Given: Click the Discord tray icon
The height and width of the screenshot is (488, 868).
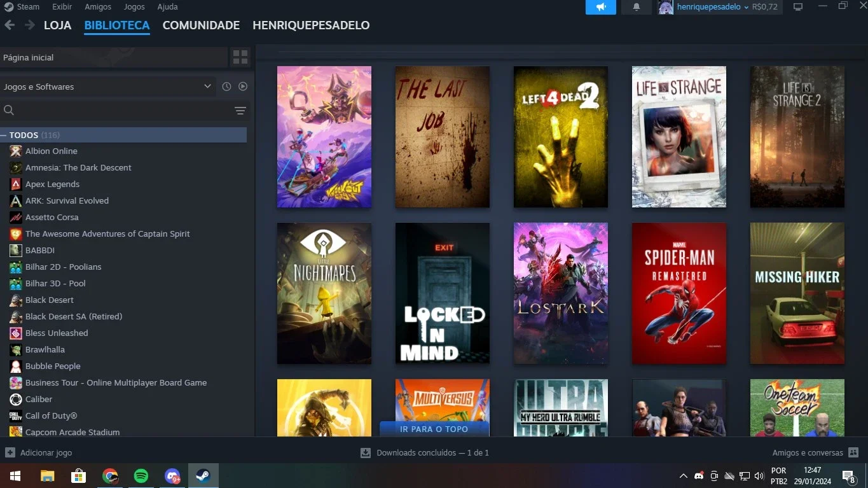Looking at the screenshot, I should click(x=699, y=476).
